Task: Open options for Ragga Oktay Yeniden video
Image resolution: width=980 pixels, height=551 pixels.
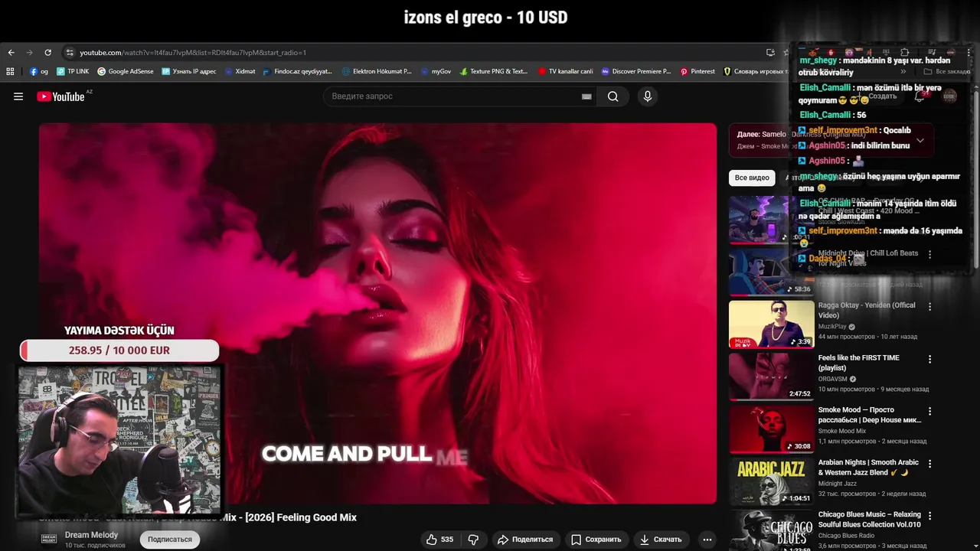Action: point(930,306)
